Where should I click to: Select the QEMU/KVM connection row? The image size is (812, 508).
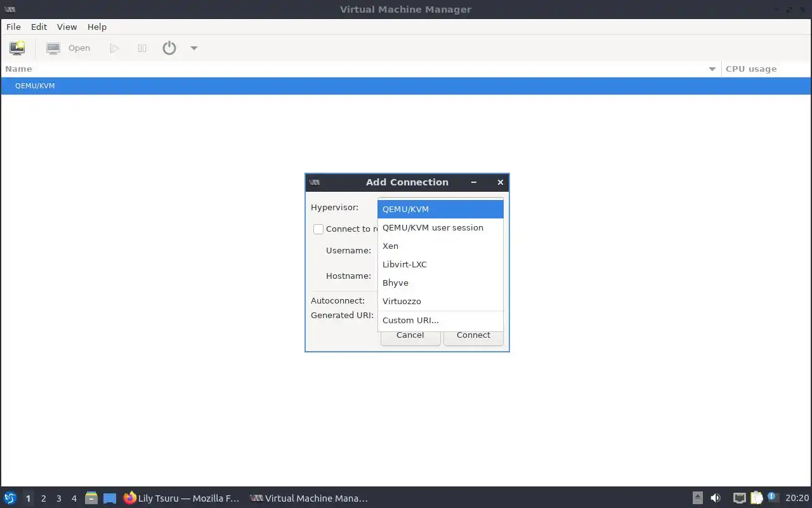(406, 86)
